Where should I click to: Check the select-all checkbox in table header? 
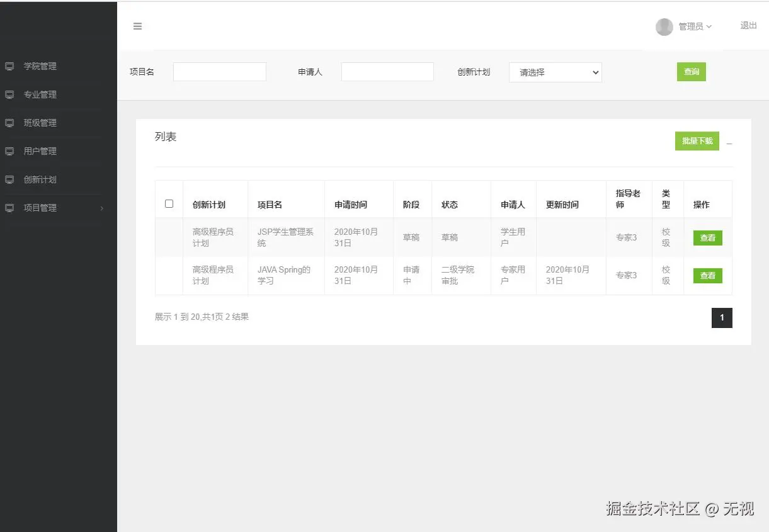pyautogui.click(x=169, y=203)
